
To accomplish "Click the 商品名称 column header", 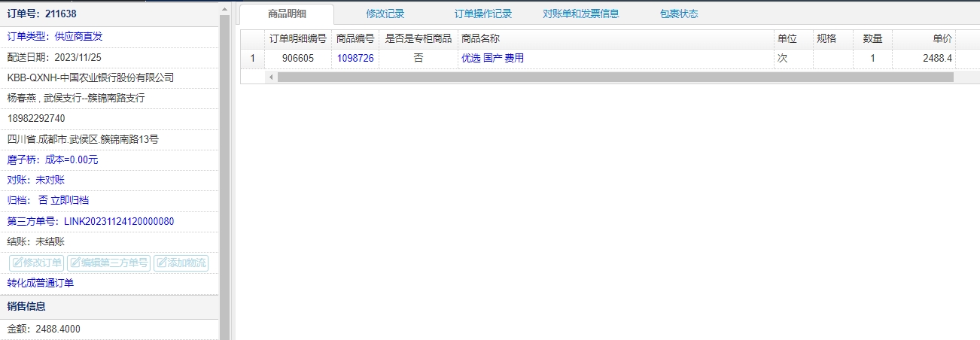I will (x=616, y=38).
